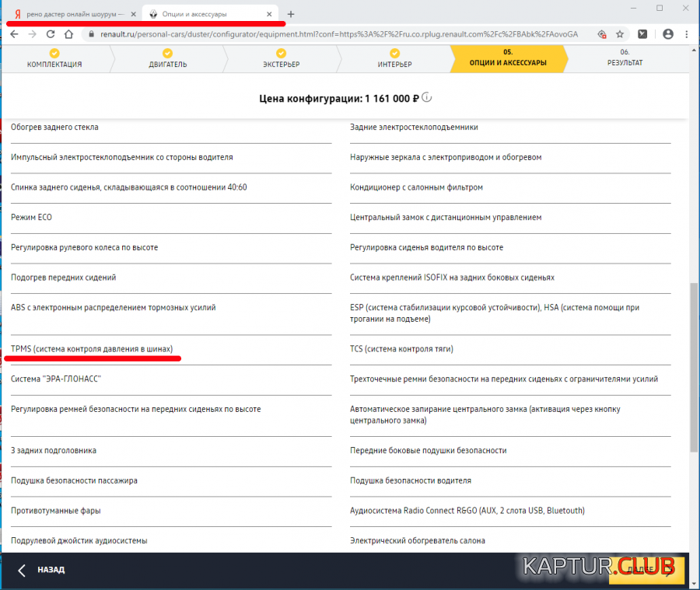Image resolution: width=700 pixels, height=590 pixels.
Task: Click the yellow 'Далее' button
Action: (x=646, y=570)
